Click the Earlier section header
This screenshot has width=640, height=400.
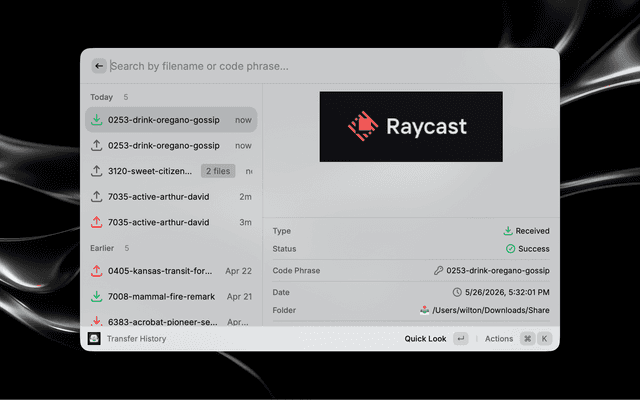[x=102, y=248]
